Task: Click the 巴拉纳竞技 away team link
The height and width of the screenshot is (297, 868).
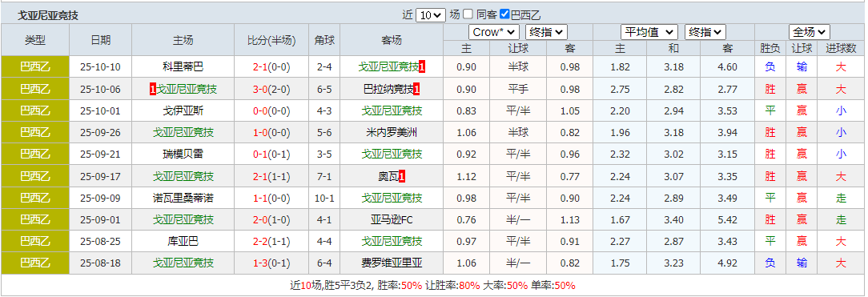Action: (x=388, y=89)
